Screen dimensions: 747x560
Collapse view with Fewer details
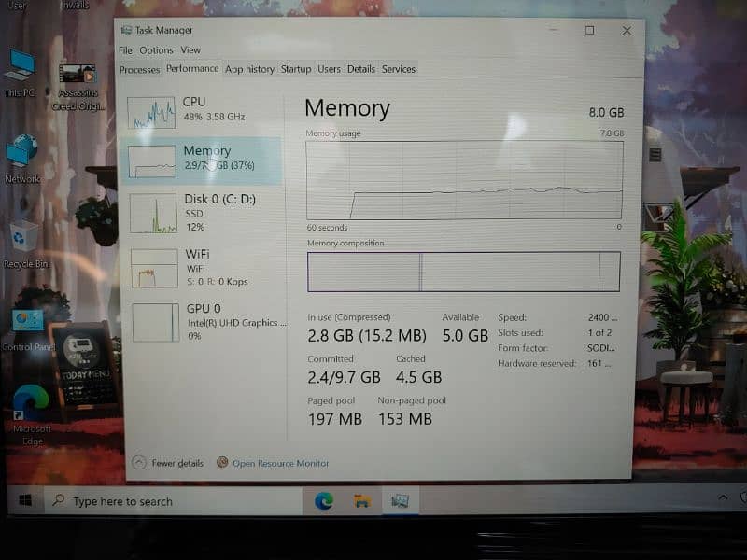168,463
